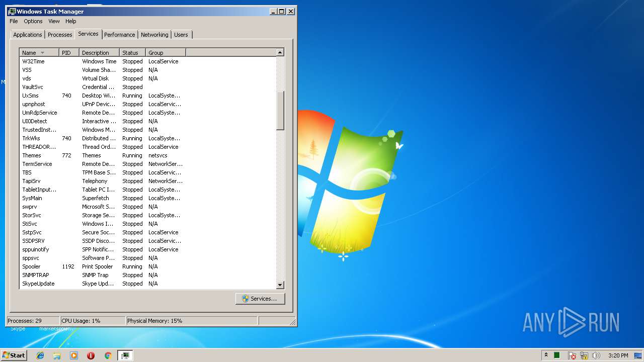Select the VaultSvc service row
This screenshot has height=362, width=644.
148,87
